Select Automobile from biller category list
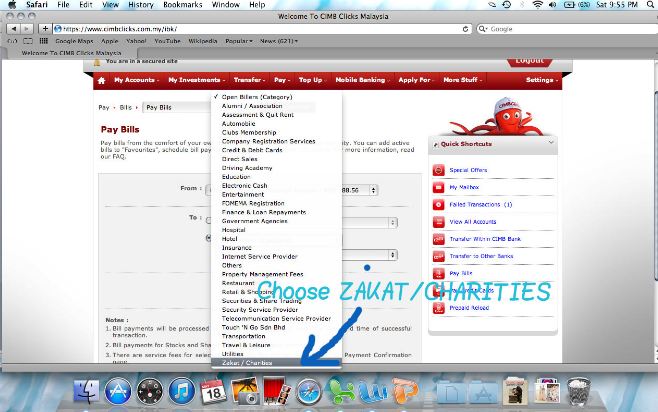 [277, 124]
